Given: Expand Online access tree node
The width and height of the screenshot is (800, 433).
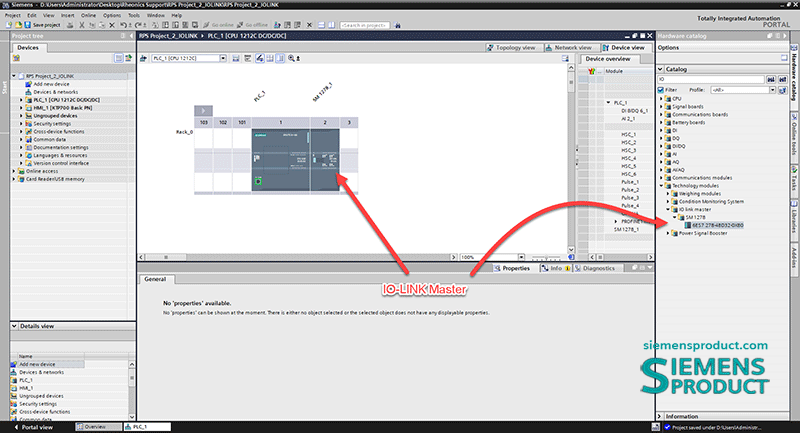Looking at the screenshot, I should pyautogui.click(x=14, y=171).
